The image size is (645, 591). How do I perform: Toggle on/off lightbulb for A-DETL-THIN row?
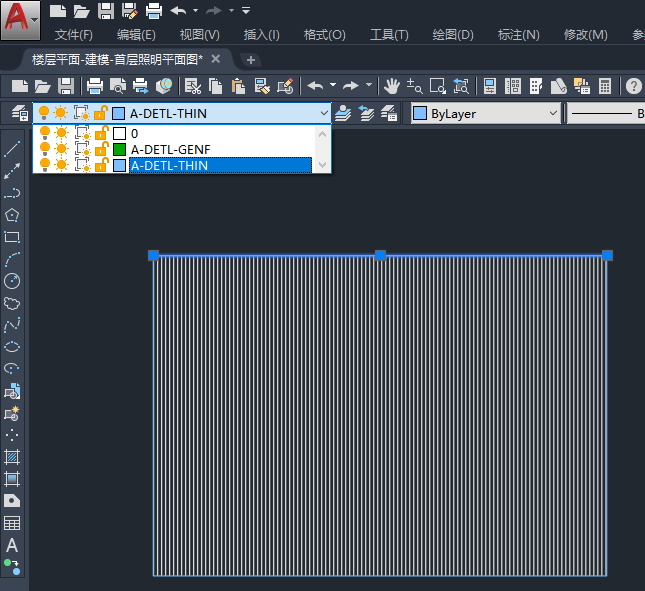[x=44, y=165]
